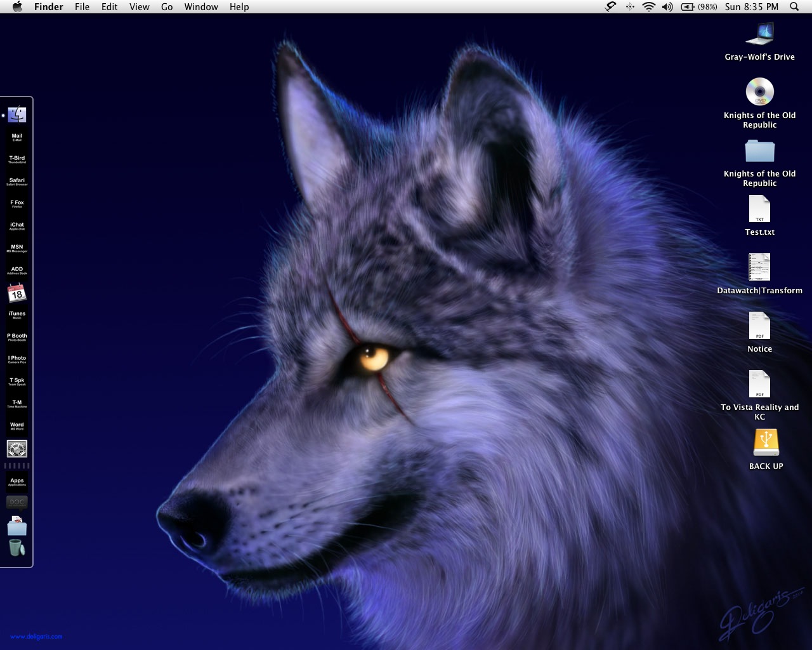
Task: Open the Edit menu
Action: [x=110, y=7]
